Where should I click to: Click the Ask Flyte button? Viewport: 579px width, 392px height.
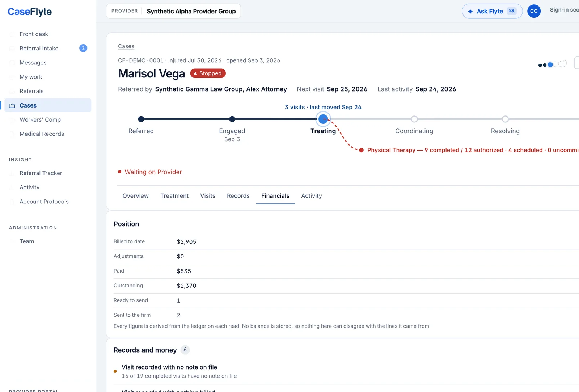coord(492,11)
